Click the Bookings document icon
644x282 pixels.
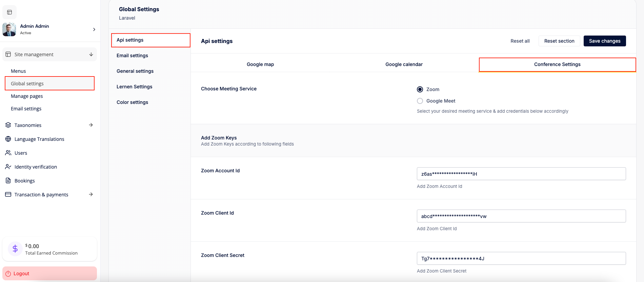tap(8, 180)
